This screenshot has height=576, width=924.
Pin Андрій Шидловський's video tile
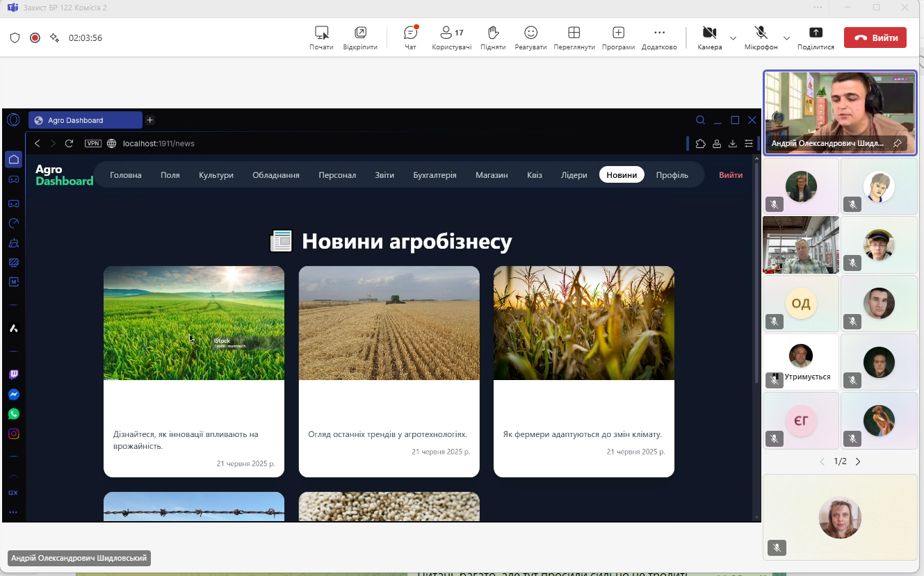[x=897, y=143]
